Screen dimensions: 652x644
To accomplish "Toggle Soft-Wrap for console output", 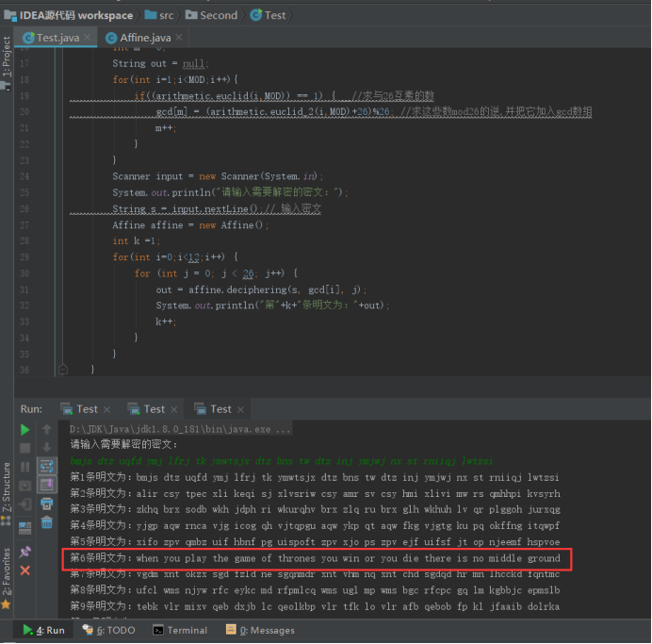I will [46, 467].
